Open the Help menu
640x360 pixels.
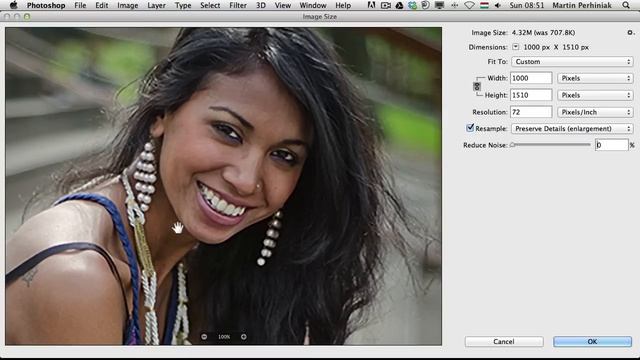point(343,5)
